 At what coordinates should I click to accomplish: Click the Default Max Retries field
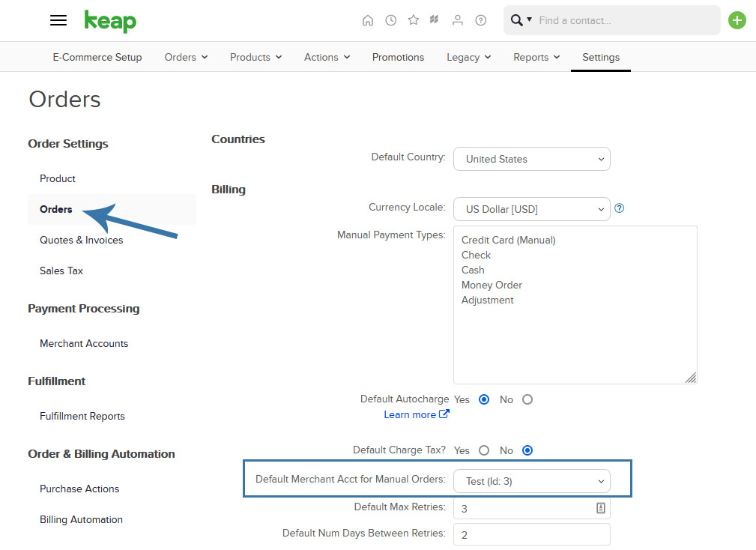click(532, 508)
